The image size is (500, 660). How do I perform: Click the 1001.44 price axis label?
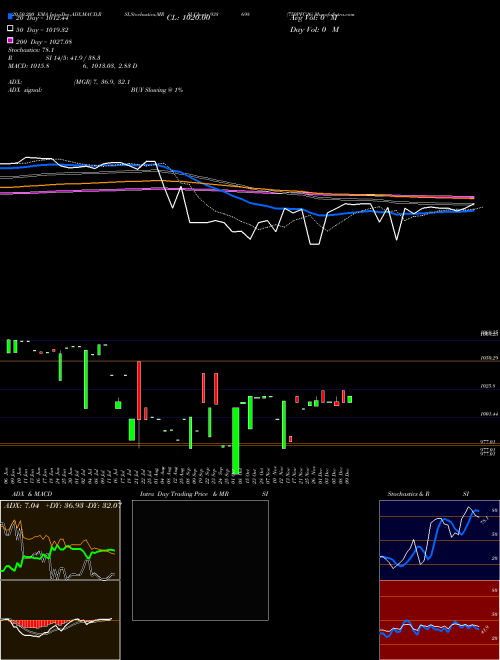point(489,414)
